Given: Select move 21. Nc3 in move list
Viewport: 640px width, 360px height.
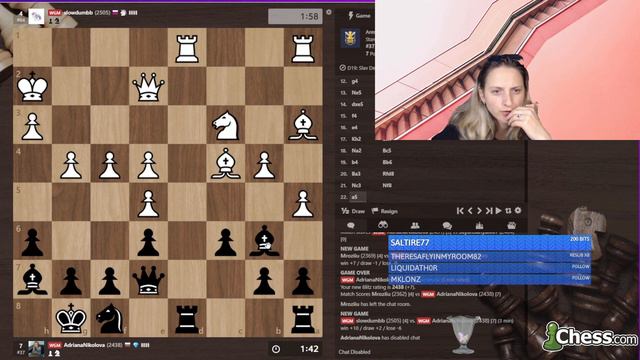Looking at the screenshot, I should pos(357,185).
